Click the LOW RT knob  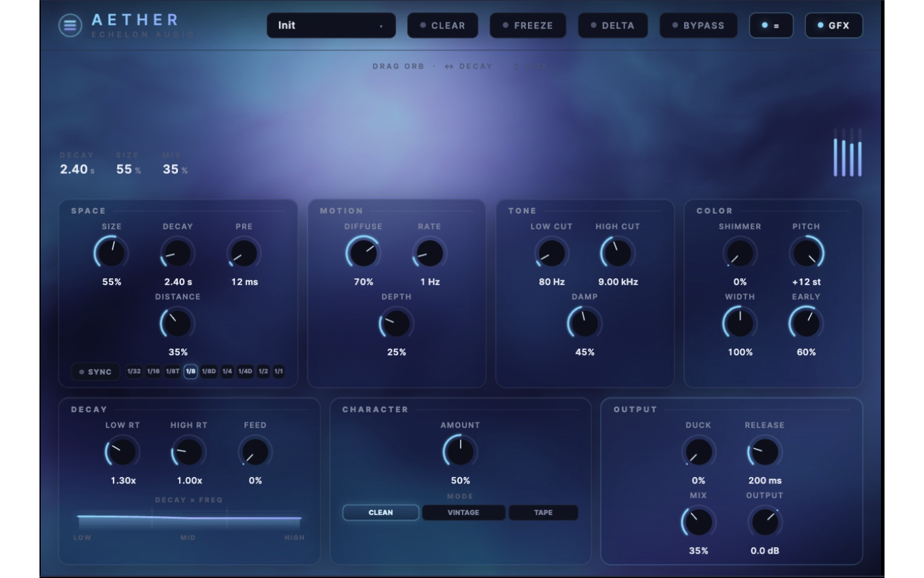pos(123,452)
